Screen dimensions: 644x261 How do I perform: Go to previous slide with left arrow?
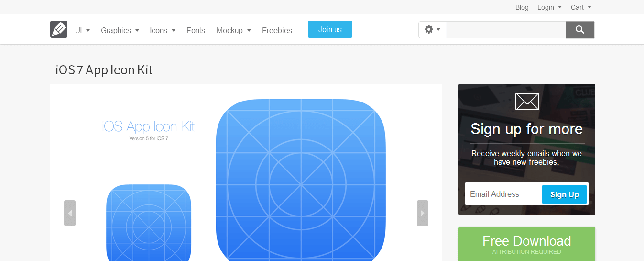70,213
